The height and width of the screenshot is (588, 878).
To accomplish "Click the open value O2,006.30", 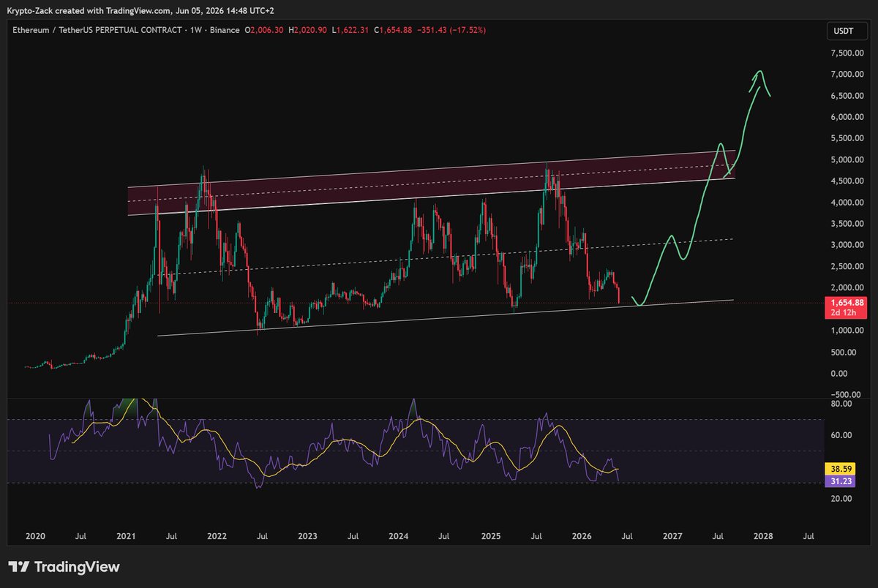I will pyautogui.click(x=265, y=30).
